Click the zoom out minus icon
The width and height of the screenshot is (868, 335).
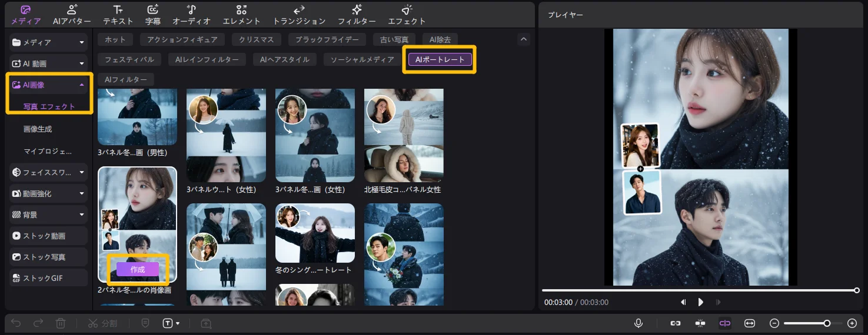point(774,323)
